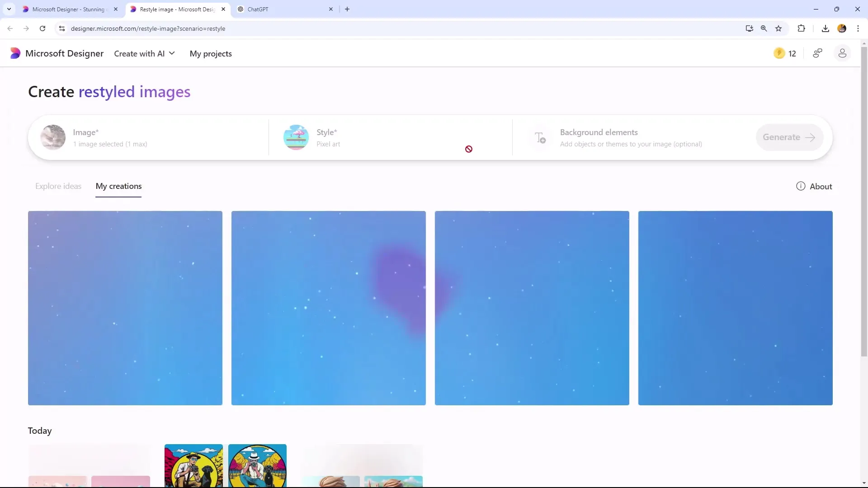Viewport: 868px width, 488px height.
Task: Click the restyled images link text
Action: [134, 91]
